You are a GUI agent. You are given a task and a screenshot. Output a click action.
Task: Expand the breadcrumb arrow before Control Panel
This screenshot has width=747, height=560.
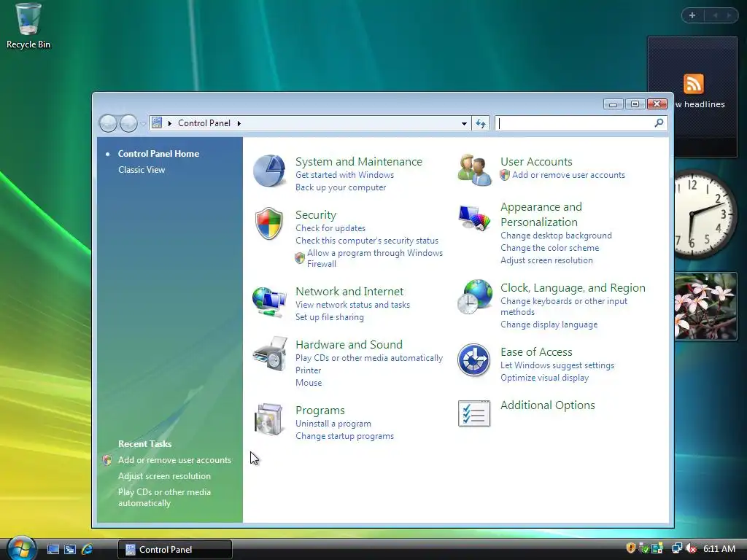[x=169, y=123]
